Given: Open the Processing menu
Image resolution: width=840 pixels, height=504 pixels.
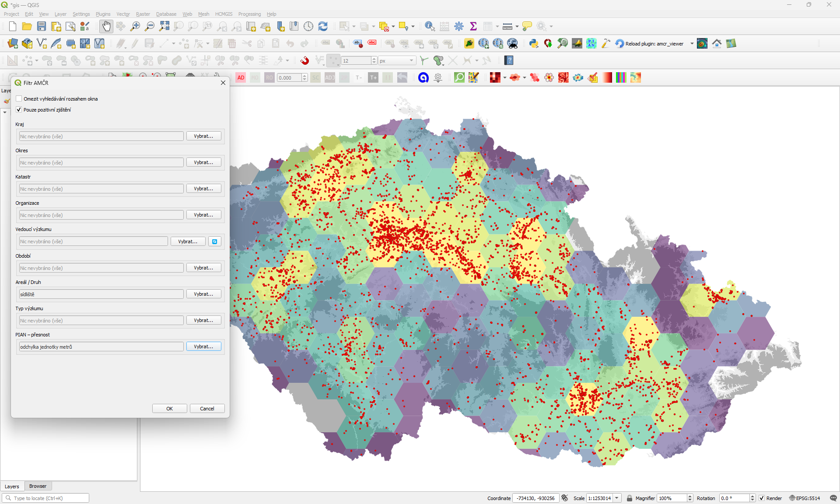Looking at the screenshot, I should tap(249, 14).
